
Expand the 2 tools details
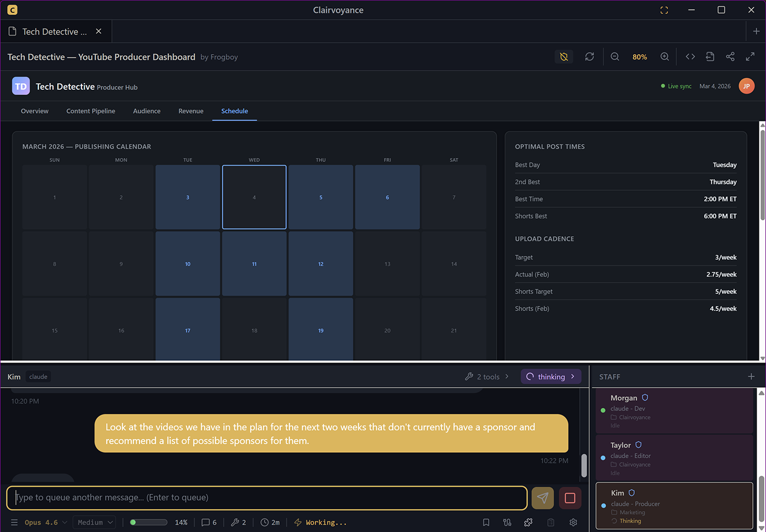click(x=487, y=377)
